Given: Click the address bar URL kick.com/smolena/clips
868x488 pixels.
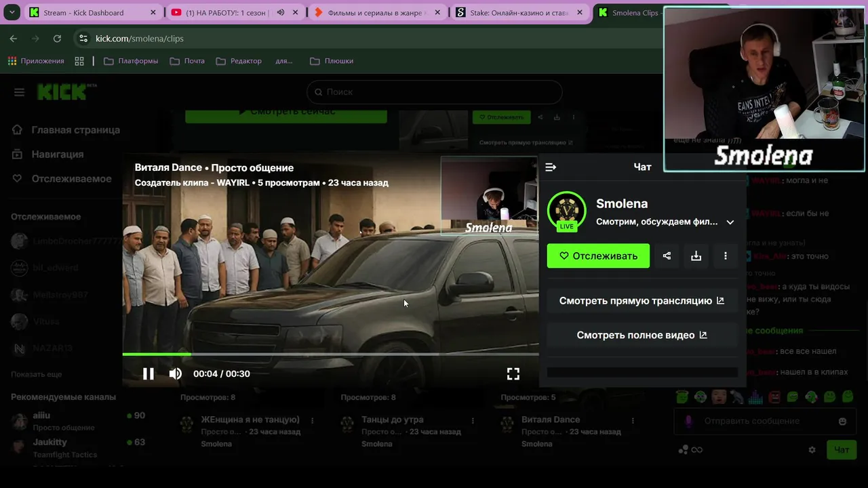Looking at the screenshot, I should [x=140, y=39].
